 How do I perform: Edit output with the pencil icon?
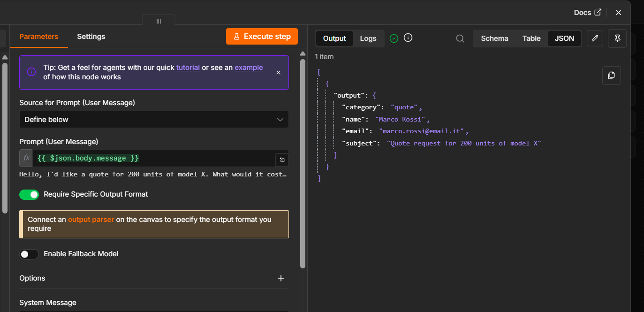click(x=595, y=38)
